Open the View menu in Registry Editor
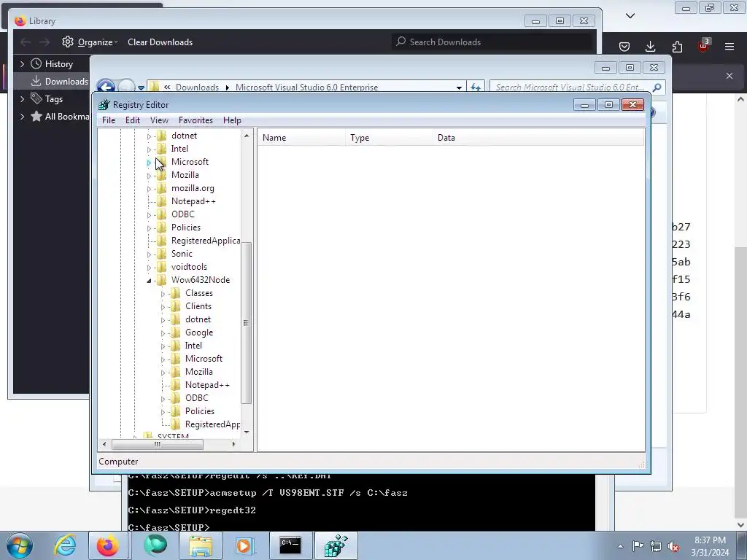 (x=159, y=120)
